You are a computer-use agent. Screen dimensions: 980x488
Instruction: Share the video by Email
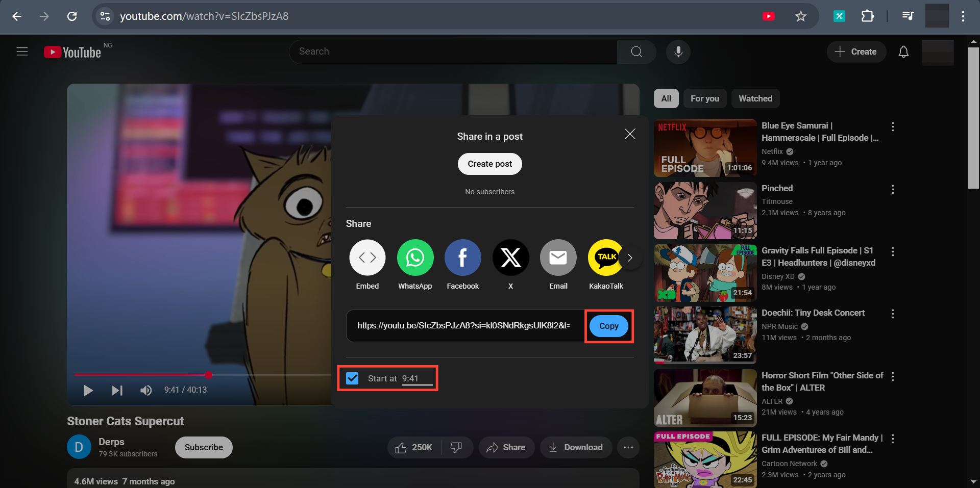pyautogui.click(x=558, y=265)
